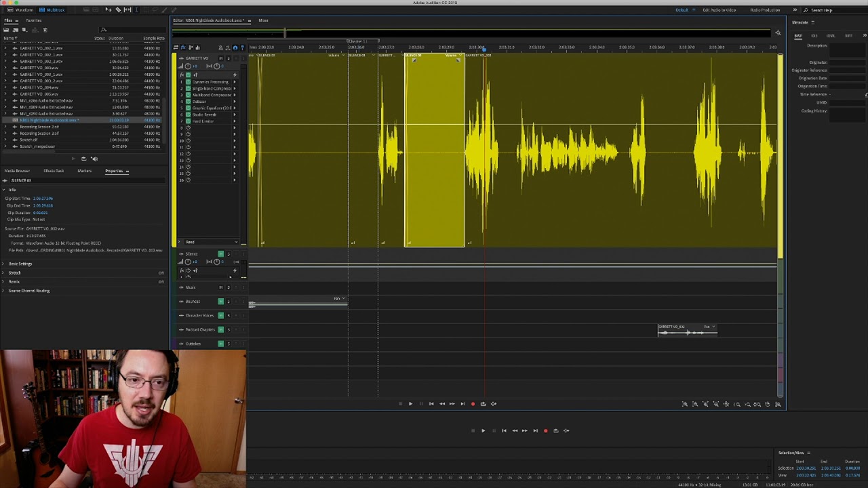The image size is (868, 488).
Task: Delete selected file with trash icon
Action: (45, 30)
